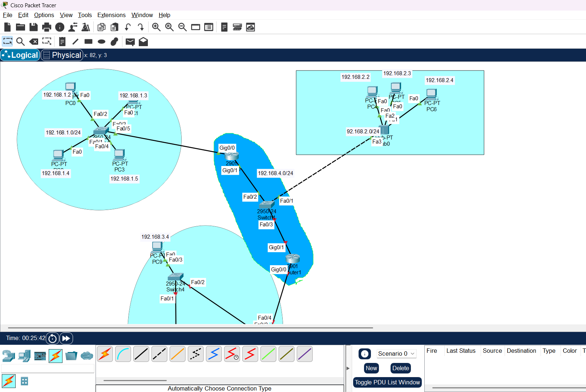Open the custom devices dialog icon
This screenshot has width=586, height=392.
click(209, 27)
